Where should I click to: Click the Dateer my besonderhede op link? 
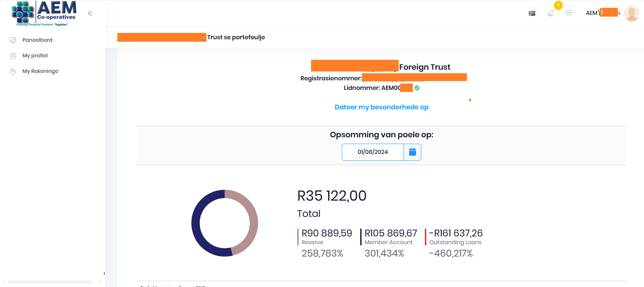381,107
